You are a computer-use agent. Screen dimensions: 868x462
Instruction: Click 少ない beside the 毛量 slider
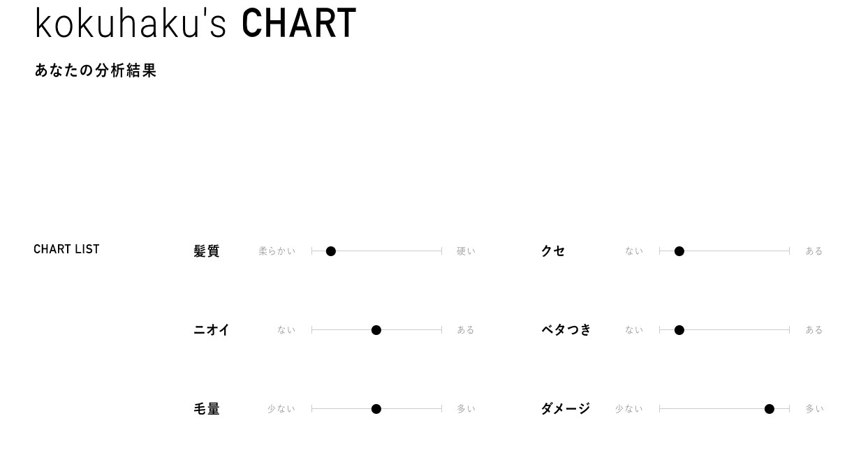(x=281, y=409)
